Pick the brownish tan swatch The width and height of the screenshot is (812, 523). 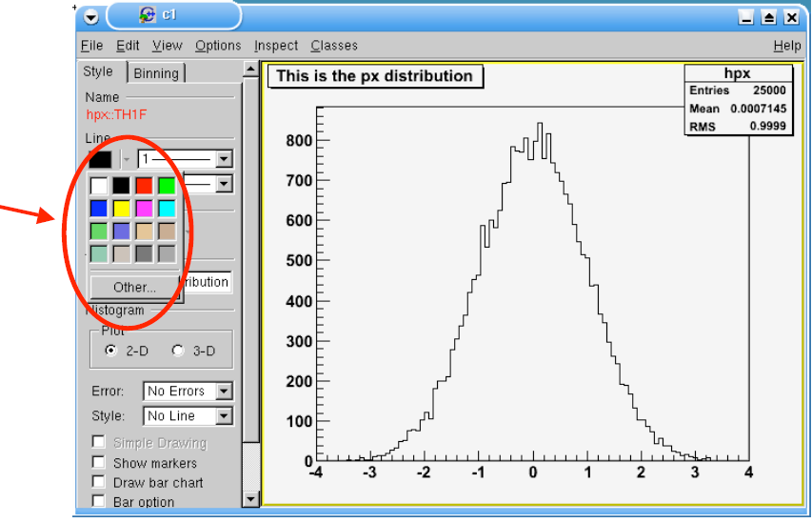click(167, 231)
